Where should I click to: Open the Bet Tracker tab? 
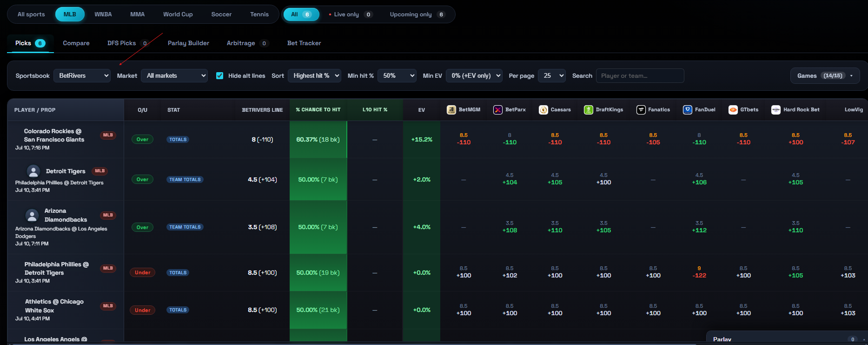tap(304, 43)
